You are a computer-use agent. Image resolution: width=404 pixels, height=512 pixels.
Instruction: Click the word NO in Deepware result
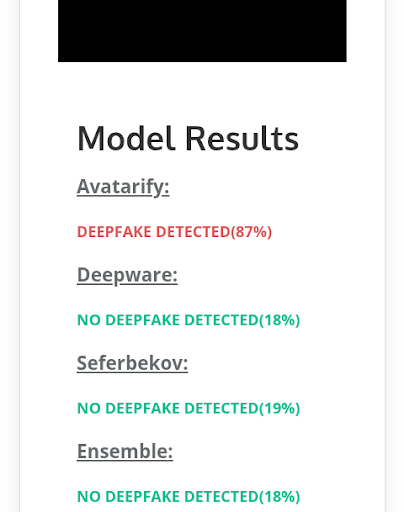click(89, 320)
